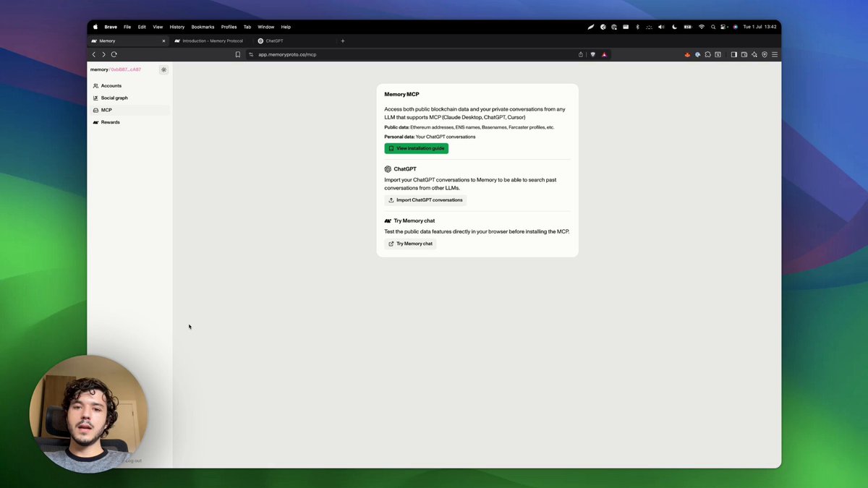Open the View menu

158,27
